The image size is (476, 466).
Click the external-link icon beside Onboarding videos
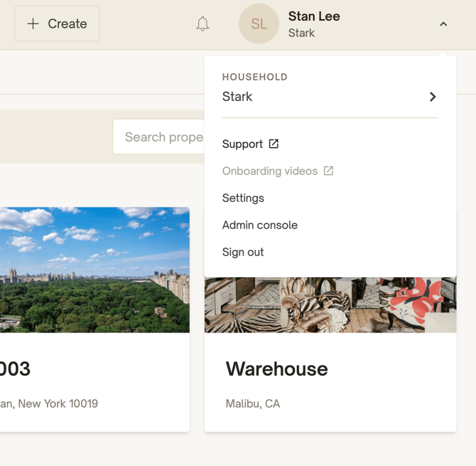point(328,170)
